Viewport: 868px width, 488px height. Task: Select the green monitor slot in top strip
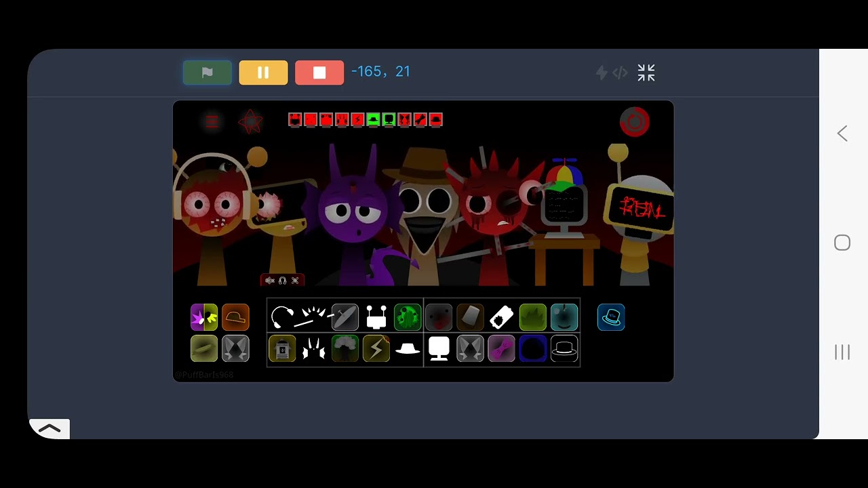[x=389, y=120]
